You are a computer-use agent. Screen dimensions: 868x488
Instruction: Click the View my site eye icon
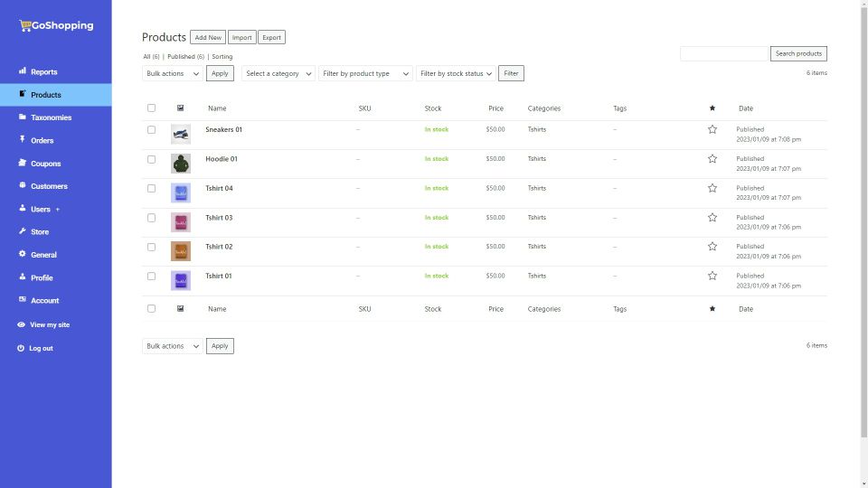pos(21,324)
